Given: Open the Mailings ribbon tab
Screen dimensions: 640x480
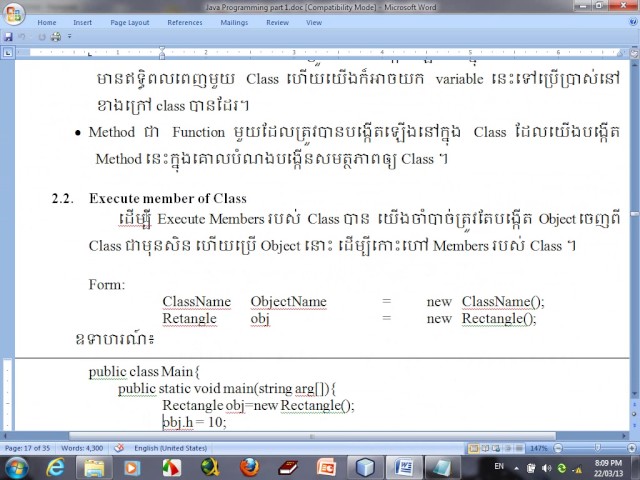Looking at the screenshot, I should (x=234, y=23).
